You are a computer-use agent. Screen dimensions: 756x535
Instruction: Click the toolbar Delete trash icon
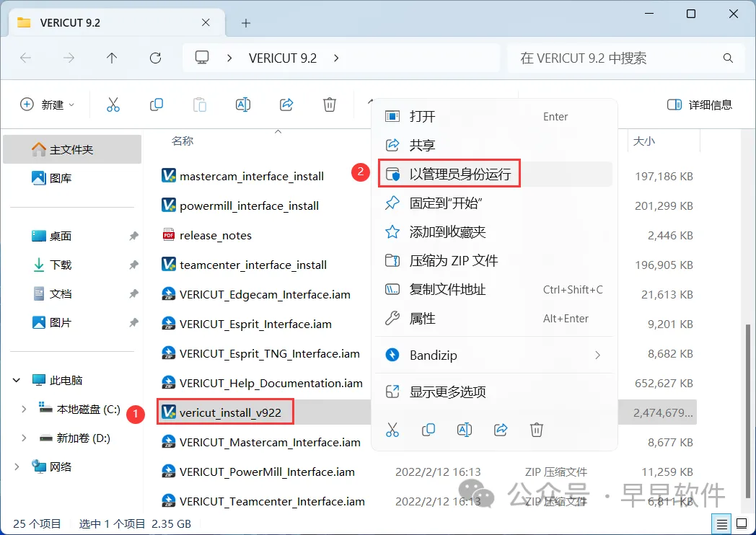click(x=329, y=105)
